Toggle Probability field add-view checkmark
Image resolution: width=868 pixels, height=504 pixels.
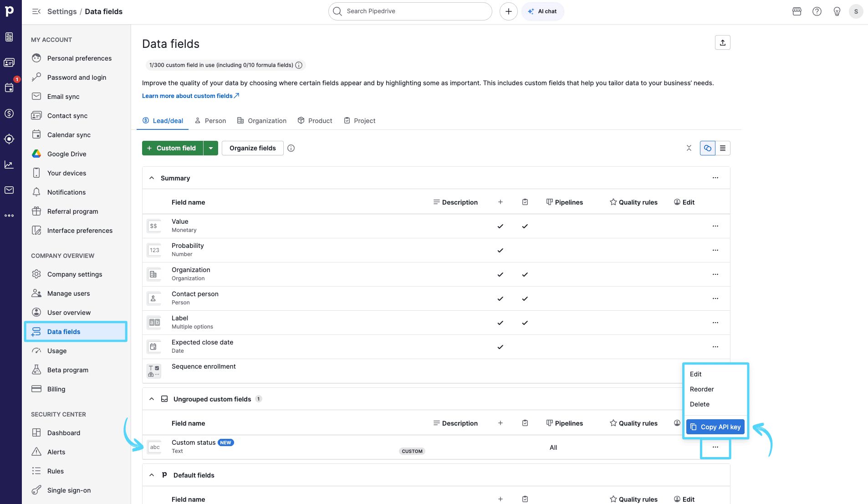click(500, 250)
